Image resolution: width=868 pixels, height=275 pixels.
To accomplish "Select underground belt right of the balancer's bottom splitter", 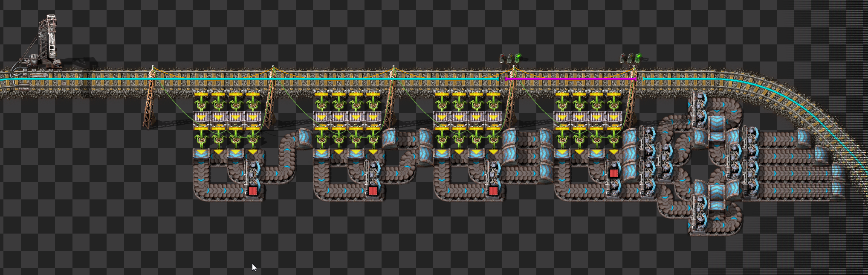I will (x=717, y=205).
